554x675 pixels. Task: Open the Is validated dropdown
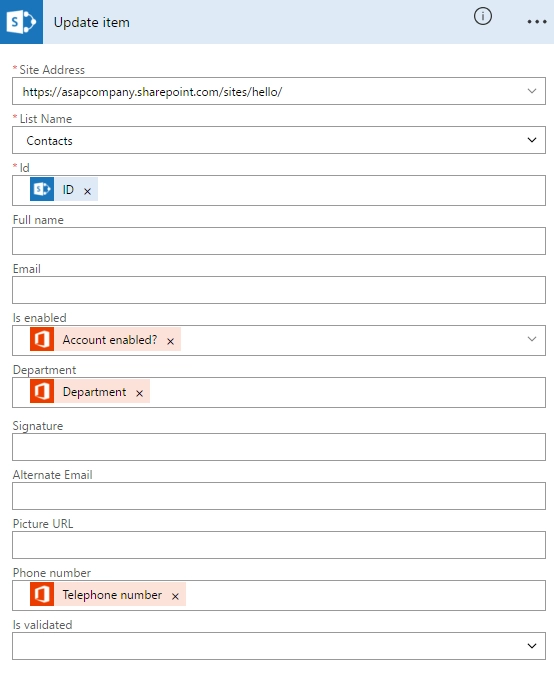pyautogui.click(x=532, y=646)
